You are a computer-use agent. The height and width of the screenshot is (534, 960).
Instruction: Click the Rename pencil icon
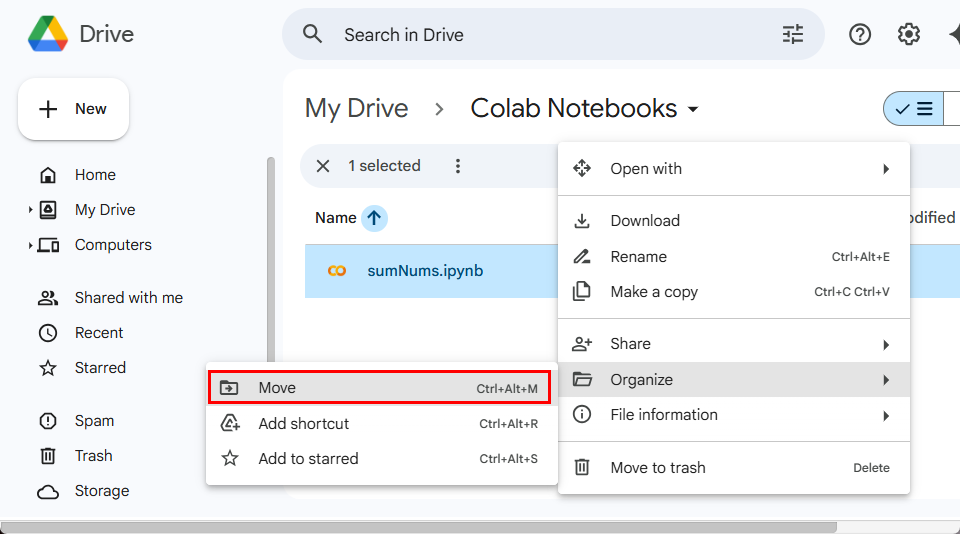(582, 256)
